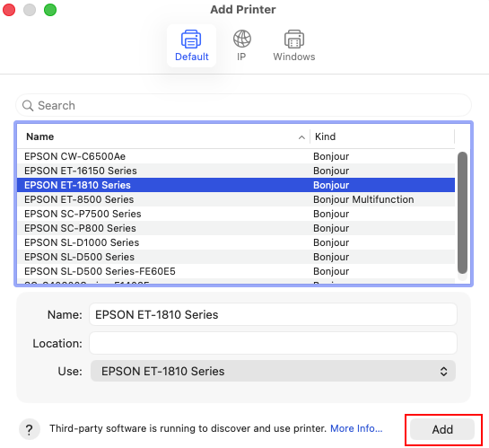Open the More Info link
Screen dimensions: 489x448
[356, 428]
